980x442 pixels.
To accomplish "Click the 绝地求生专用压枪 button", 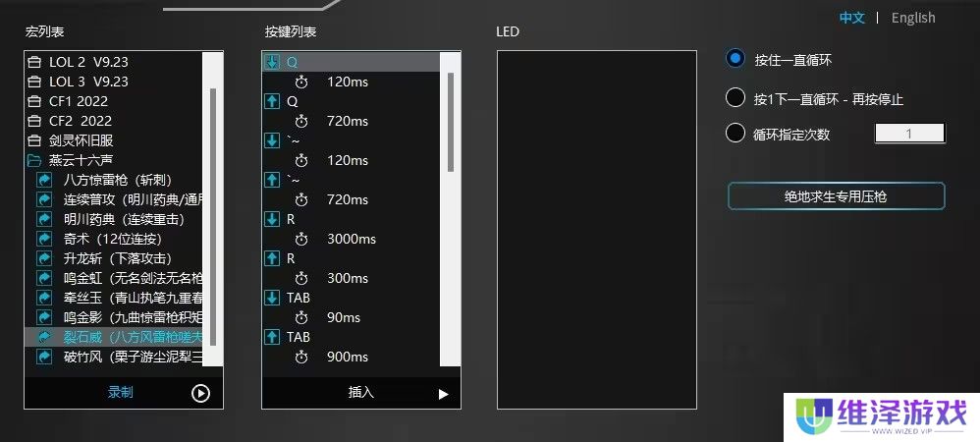I will pos(837,196).
